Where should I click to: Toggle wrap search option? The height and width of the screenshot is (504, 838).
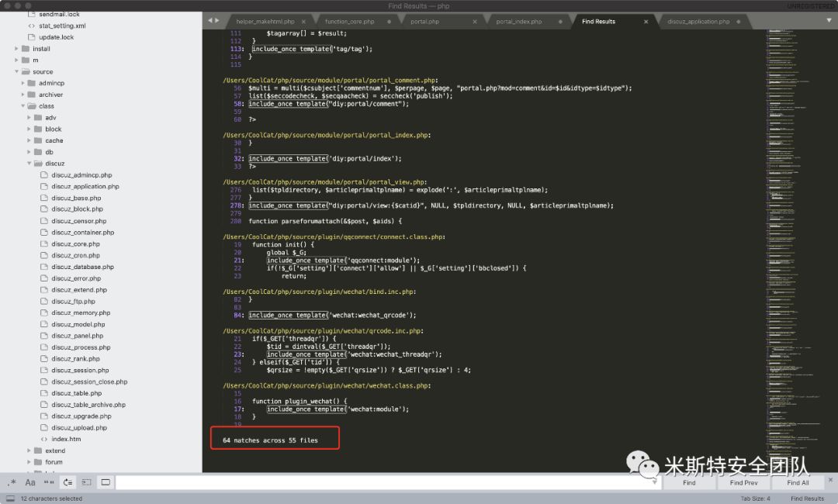pyautogui.click(x=68, y=482)
